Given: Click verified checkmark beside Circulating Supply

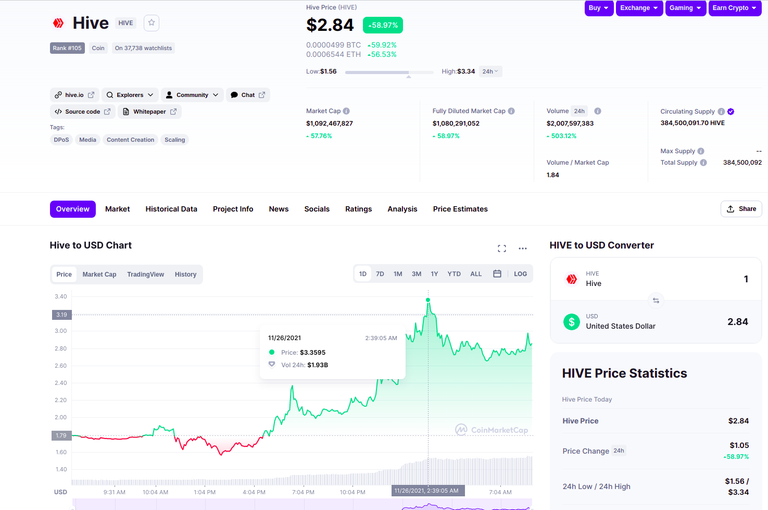Looking at the screenshot, I should click(731, 112).
